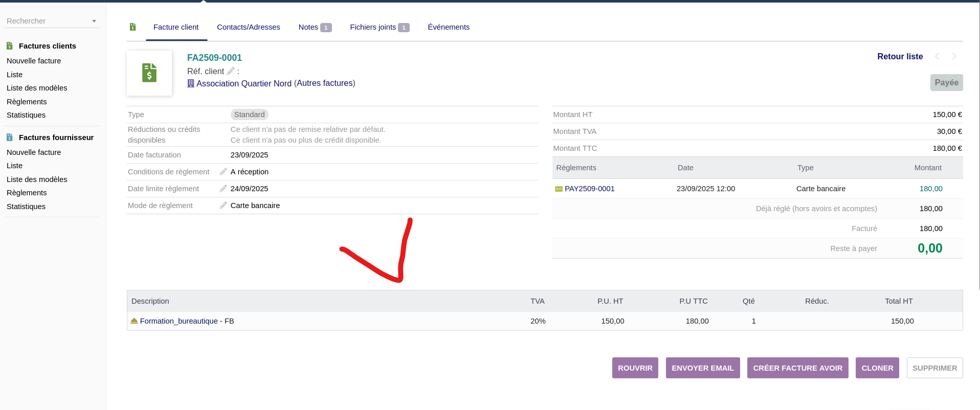This screenshot has width=980, height=410.
Task: Go to next invoice with right chevron
Action: [x=954, y=57]
